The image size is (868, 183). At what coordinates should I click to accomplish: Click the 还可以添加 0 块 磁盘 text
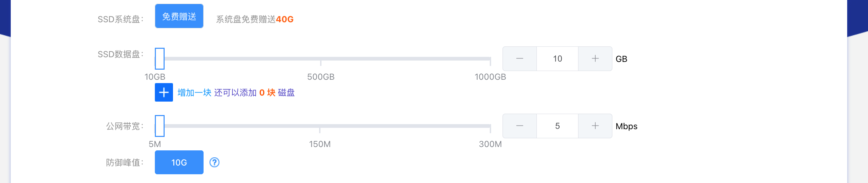tap(254, 93)
